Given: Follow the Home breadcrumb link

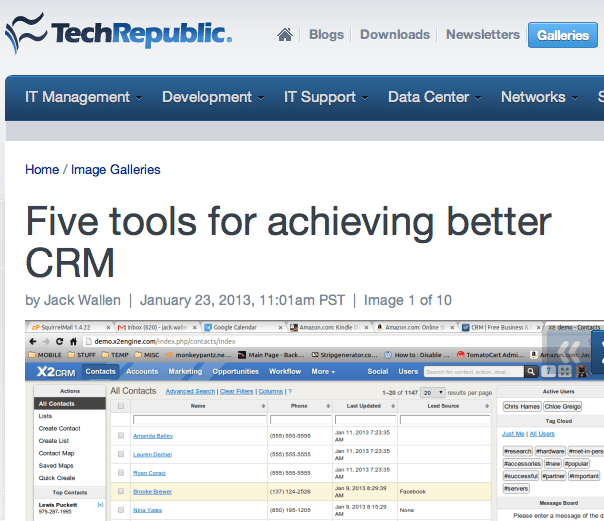Looking at the screenshot, I should coord(42,169).
